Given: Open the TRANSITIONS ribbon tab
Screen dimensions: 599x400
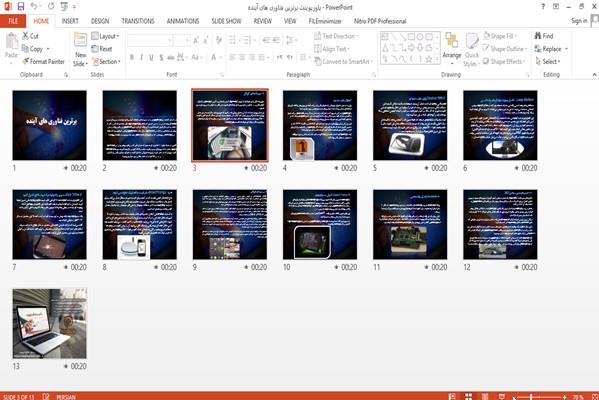Looking at the screenshot, I should [138, 21].
